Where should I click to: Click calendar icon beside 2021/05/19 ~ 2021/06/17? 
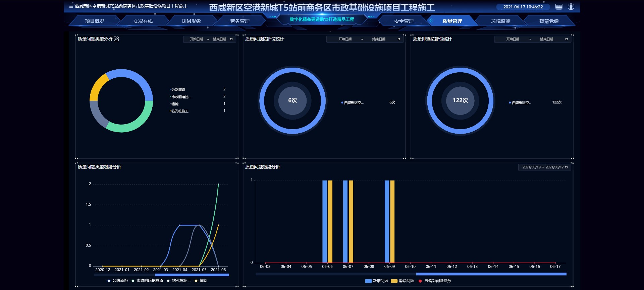(x=567, y=167)
